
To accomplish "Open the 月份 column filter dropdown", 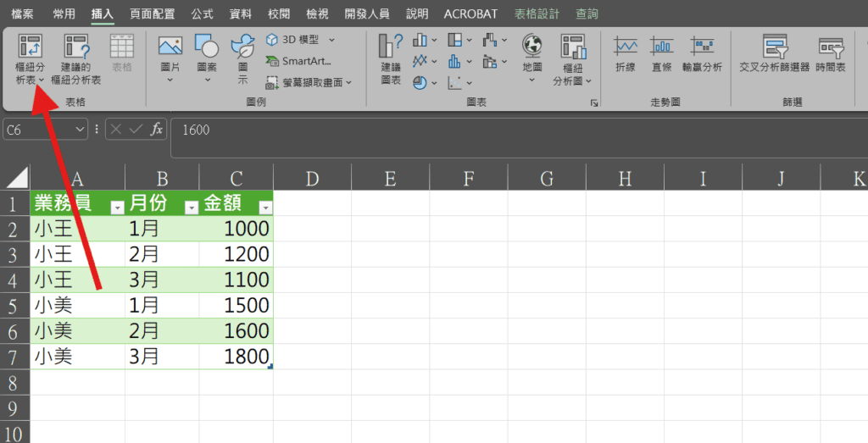I will pos(191,208).
